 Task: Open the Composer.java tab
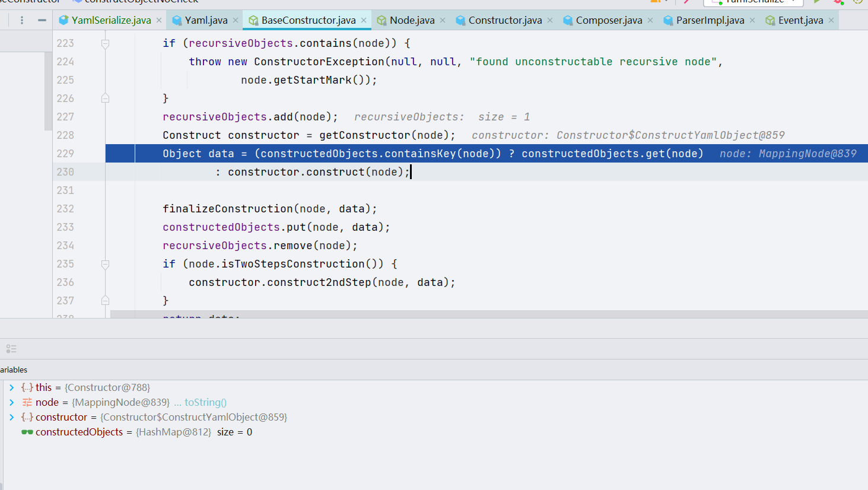(x=608, y=20)
